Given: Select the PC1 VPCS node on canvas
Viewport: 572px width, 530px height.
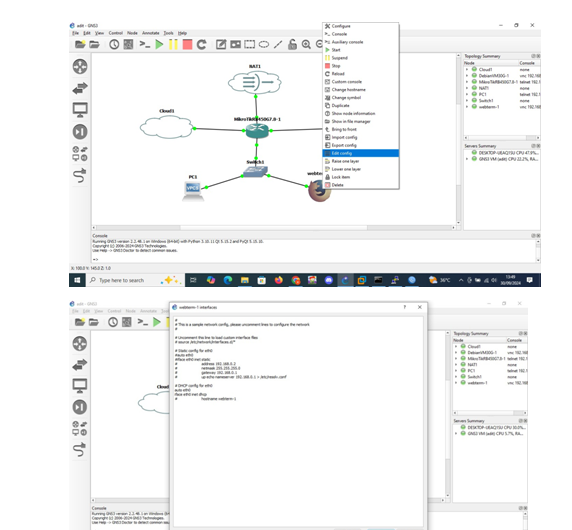Looking at the screenshot, I should coord(193,190).
